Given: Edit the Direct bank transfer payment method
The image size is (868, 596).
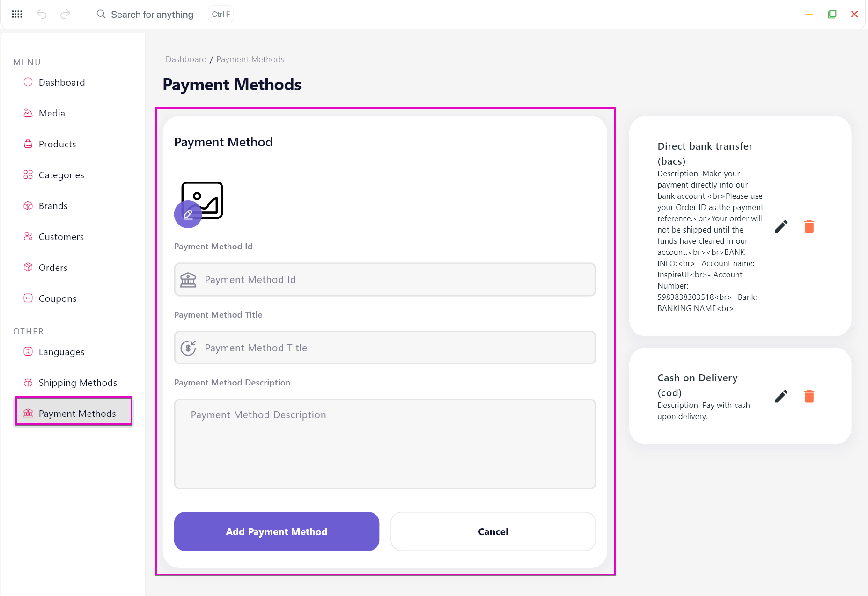Looking at the screenshot, I should click(781, 226).
